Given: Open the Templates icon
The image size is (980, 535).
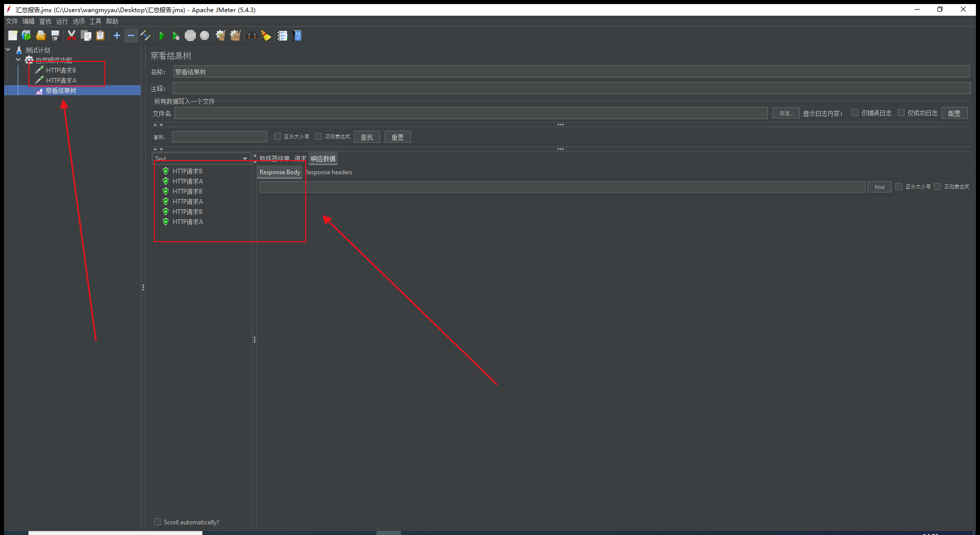Looking at the screenshot, I should [x=26, y=35].
